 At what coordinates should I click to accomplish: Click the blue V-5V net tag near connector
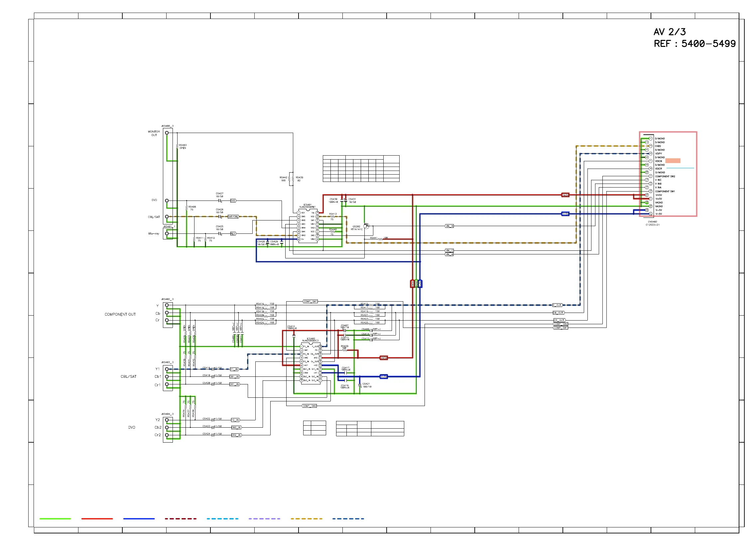(x=565, y=214)
